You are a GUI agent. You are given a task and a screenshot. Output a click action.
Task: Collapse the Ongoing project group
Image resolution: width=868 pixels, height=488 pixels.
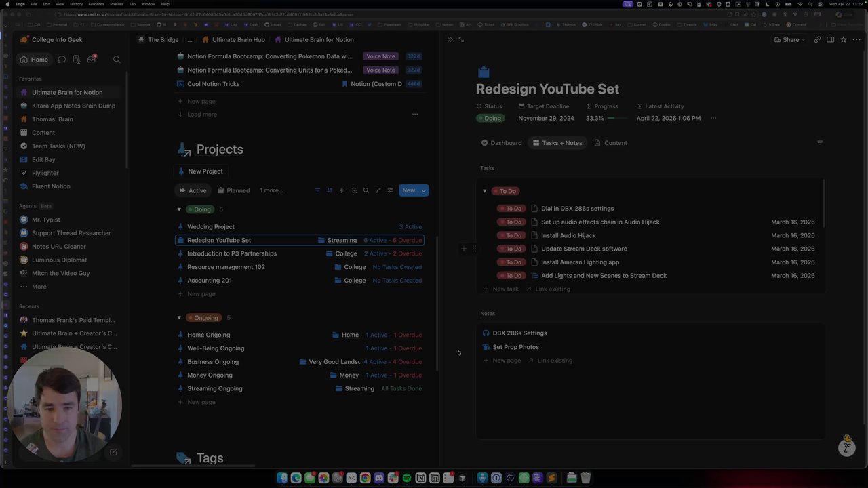(x=179, y=317)
